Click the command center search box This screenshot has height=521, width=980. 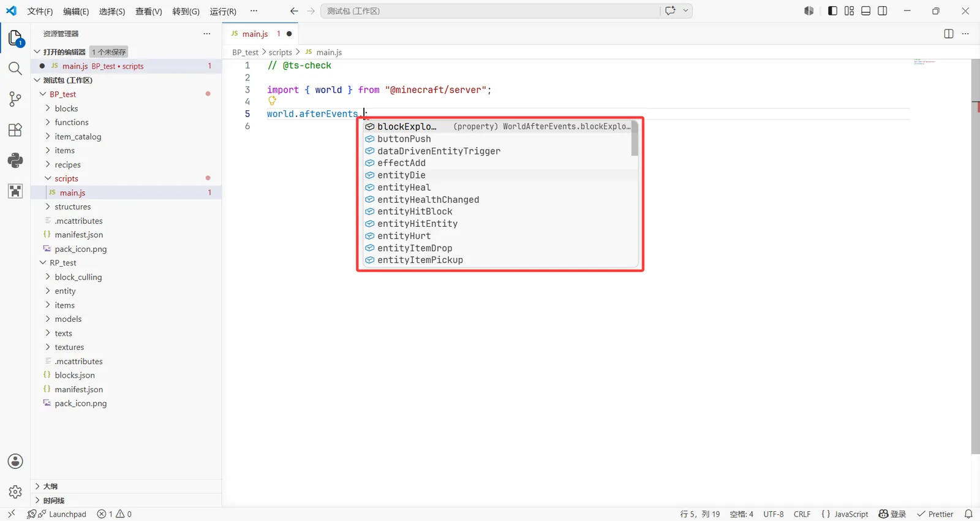(x=490, y=11)
